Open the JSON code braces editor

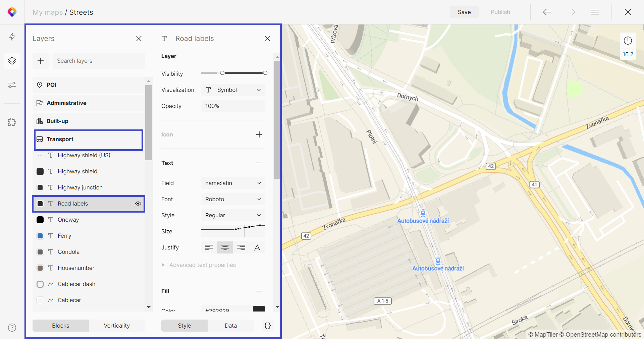(x=268, y=326)
